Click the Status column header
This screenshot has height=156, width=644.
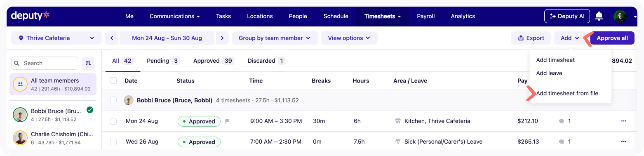pos(186,81)
